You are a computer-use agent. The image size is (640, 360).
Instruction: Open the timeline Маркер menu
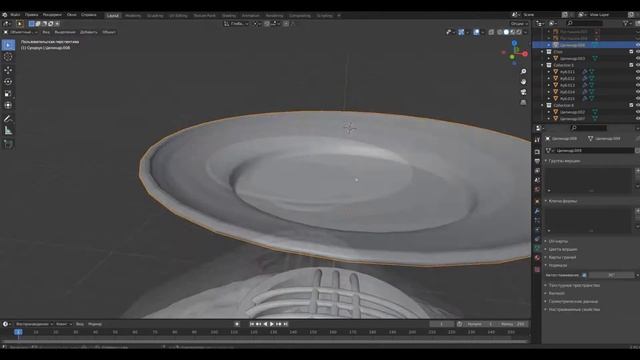(x=95, y=324)
